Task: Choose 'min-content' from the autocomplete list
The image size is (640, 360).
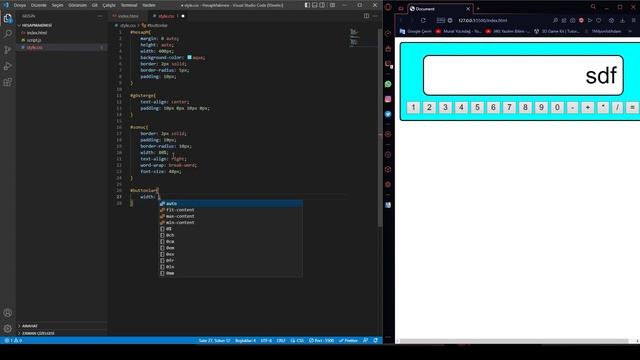Action: coord(231,222)
